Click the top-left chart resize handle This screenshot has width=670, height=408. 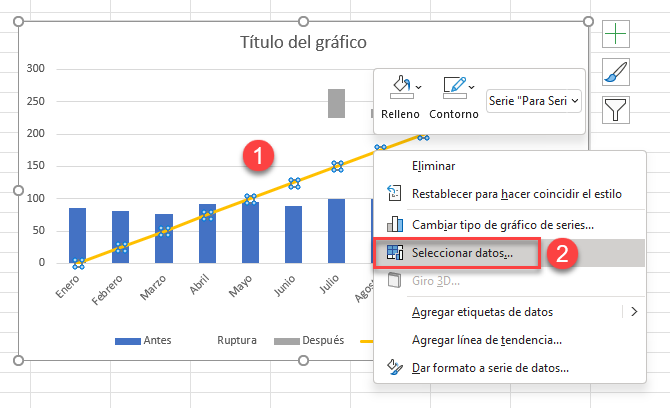(x=18, y=21)
